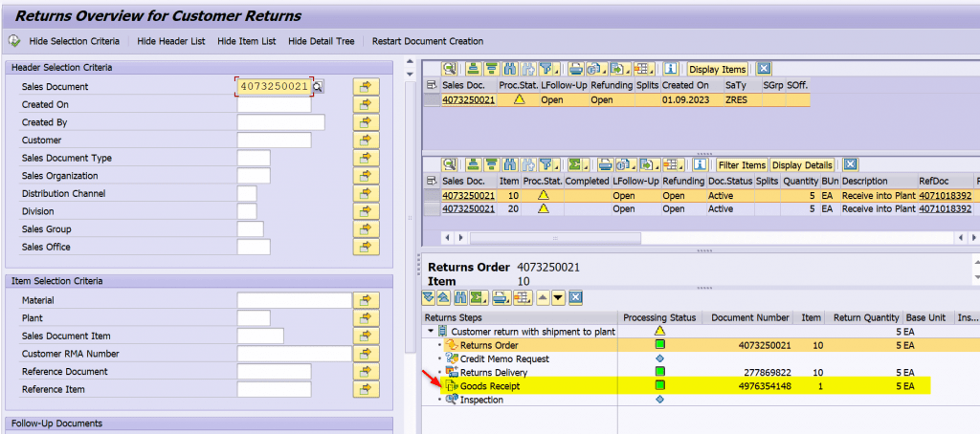The image size is (980, 434).
Task: Click Find binoculars in item list toolbar
Action: [x=510, y=164]
